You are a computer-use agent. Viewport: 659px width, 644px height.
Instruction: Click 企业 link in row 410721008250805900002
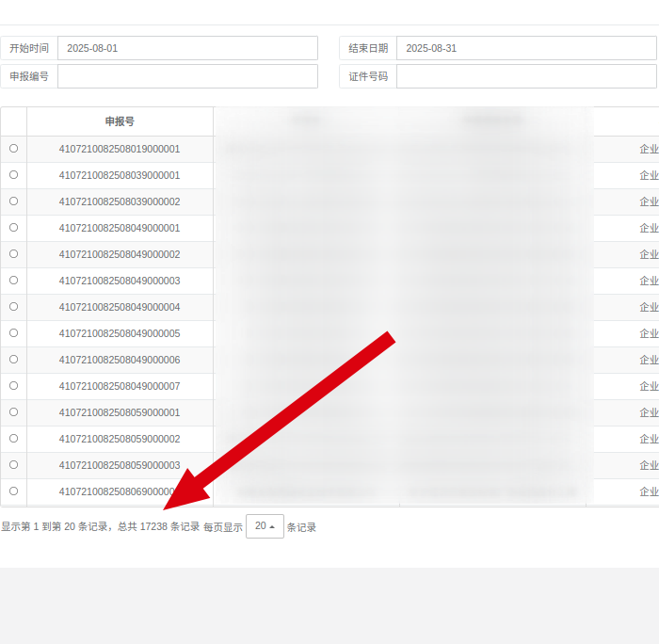(649, 439)
